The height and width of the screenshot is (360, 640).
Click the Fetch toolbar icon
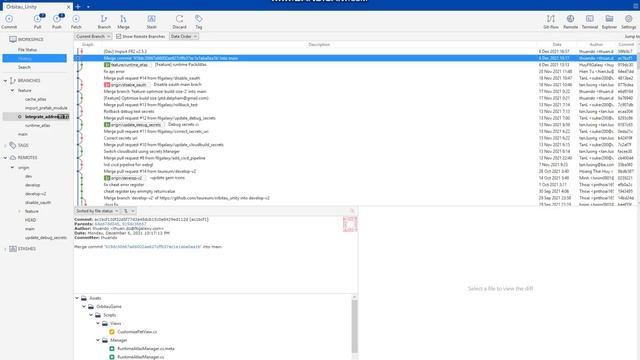pos(76,19)
